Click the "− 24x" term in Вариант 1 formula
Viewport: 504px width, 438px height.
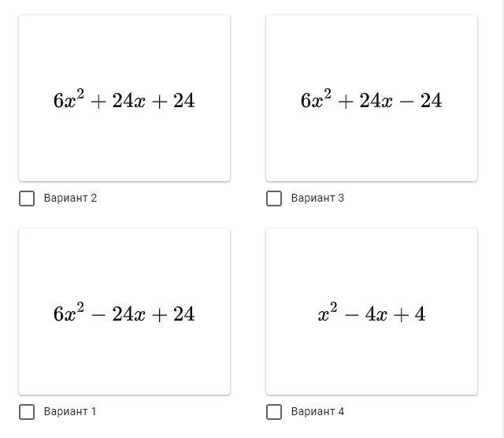coord(118,314)
